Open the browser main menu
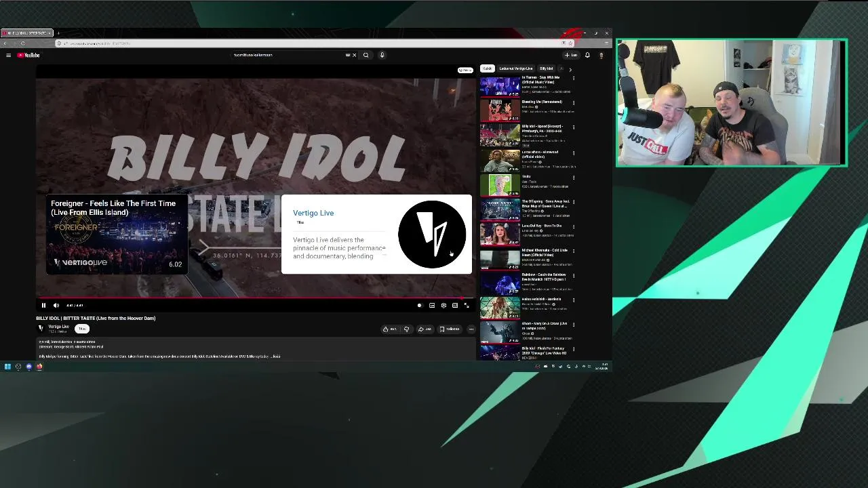This screenshot has height=488, width=868. tap(606, 43)
